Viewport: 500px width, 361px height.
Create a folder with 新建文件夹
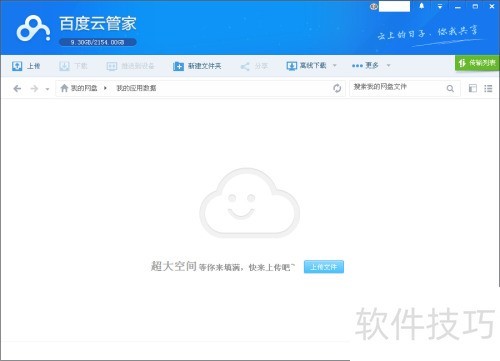click(197, 66)
